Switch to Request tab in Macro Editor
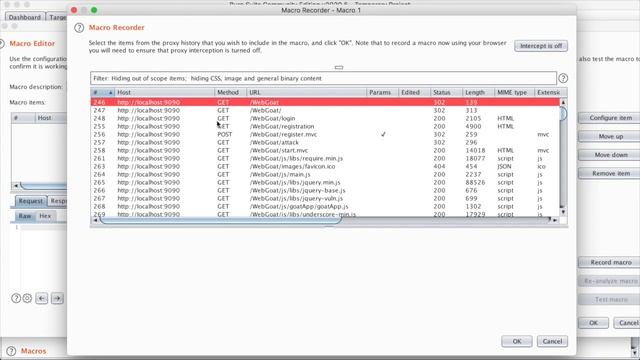This screenshot has height=360, width=640. (30, 201)
